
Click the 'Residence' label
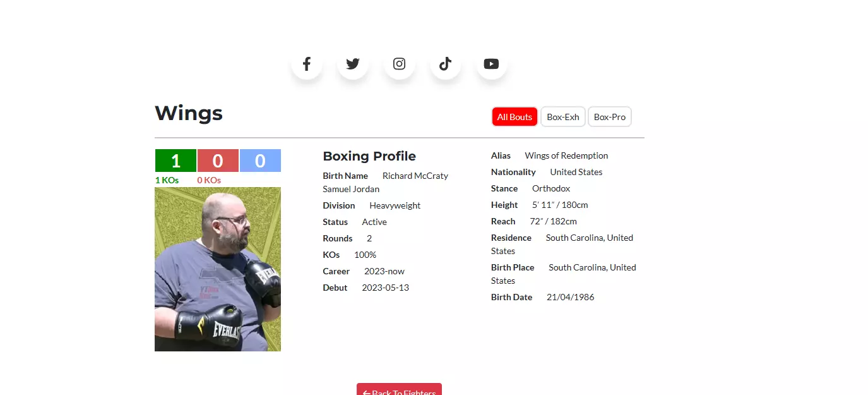(511, 238)
